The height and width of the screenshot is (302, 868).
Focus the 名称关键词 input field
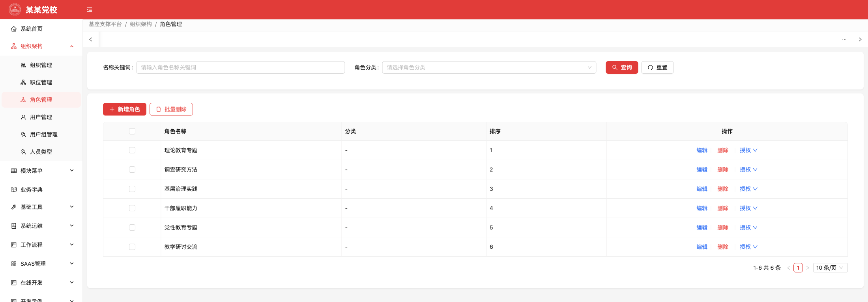pyautogui.click(x=241, y=67)
